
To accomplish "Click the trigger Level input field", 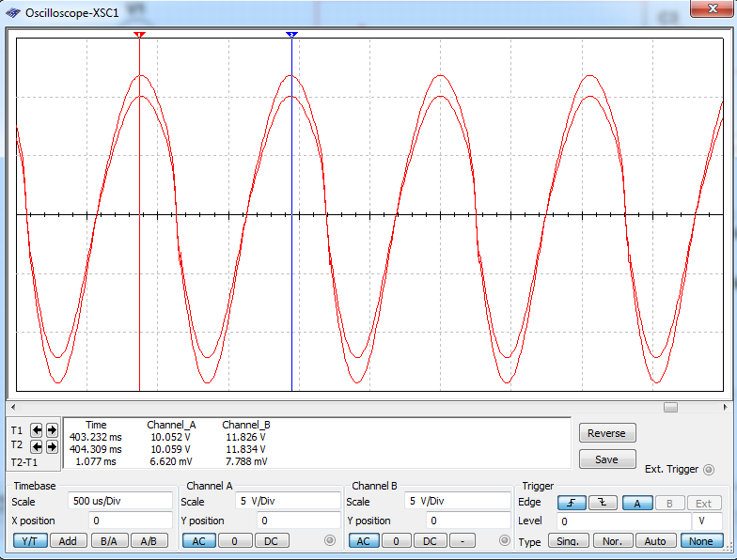I will coord(622,521).
